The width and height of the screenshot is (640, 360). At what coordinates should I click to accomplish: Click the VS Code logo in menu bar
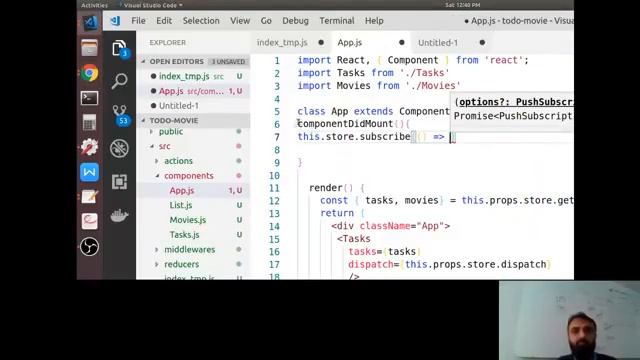115,21
